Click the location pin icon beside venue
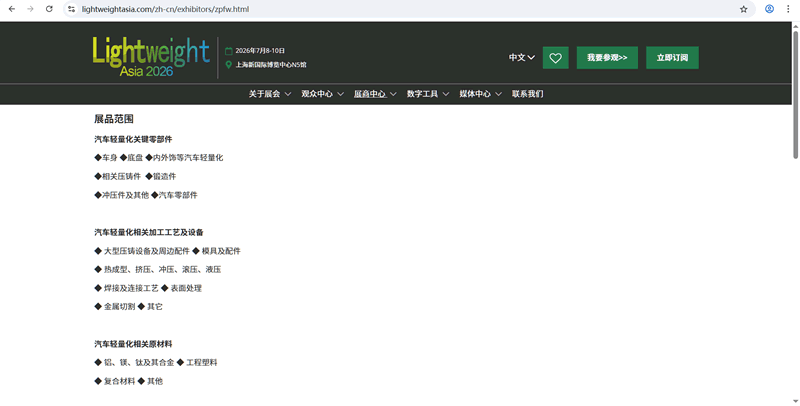The image size is (800, 406). click(228, 64)
